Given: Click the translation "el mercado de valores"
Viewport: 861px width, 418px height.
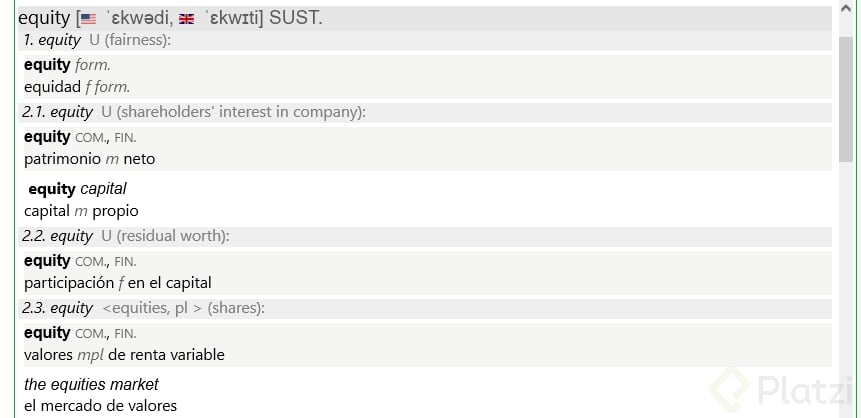Looking at the screenshot, I should click(100, 406).
